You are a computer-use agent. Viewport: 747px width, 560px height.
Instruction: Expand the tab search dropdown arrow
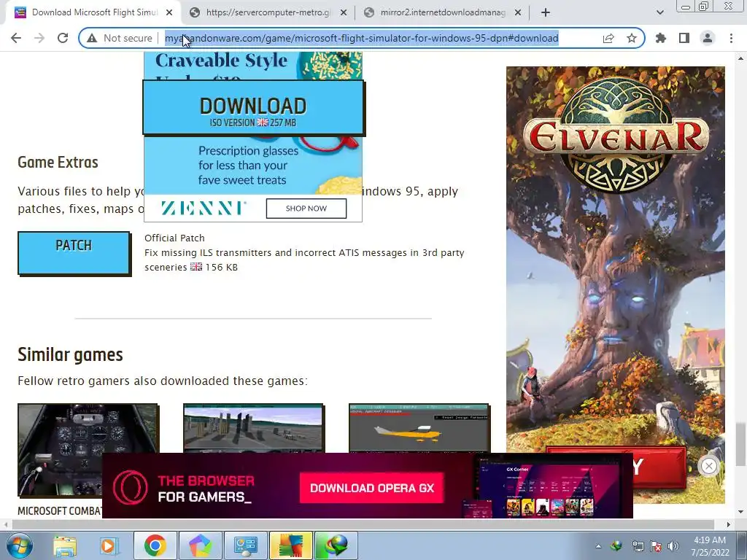click(x=659, y=13)
